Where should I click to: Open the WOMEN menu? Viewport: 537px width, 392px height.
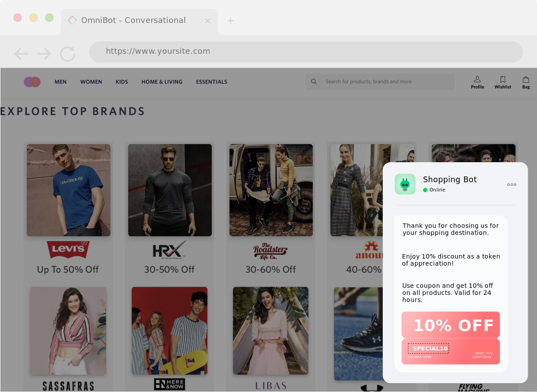point(91,82)
